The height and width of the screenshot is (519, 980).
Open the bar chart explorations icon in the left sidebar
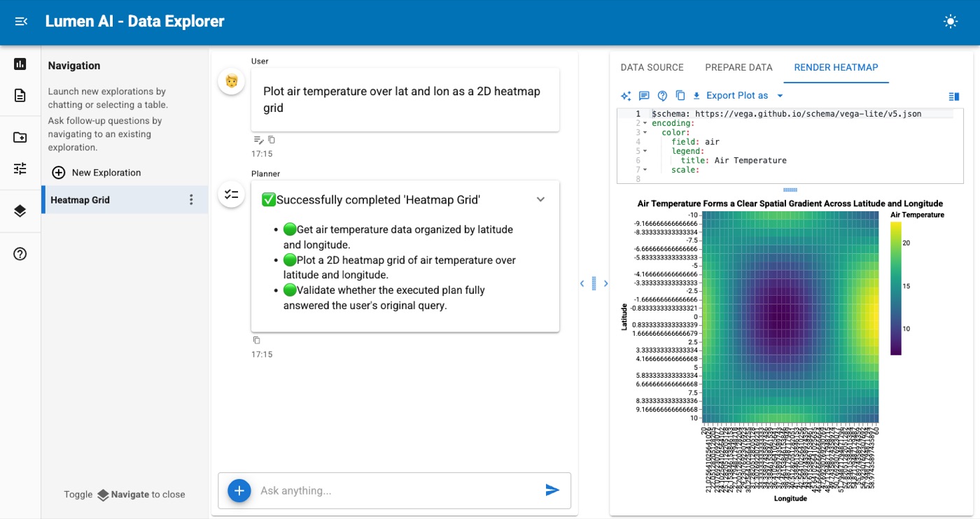20,64
